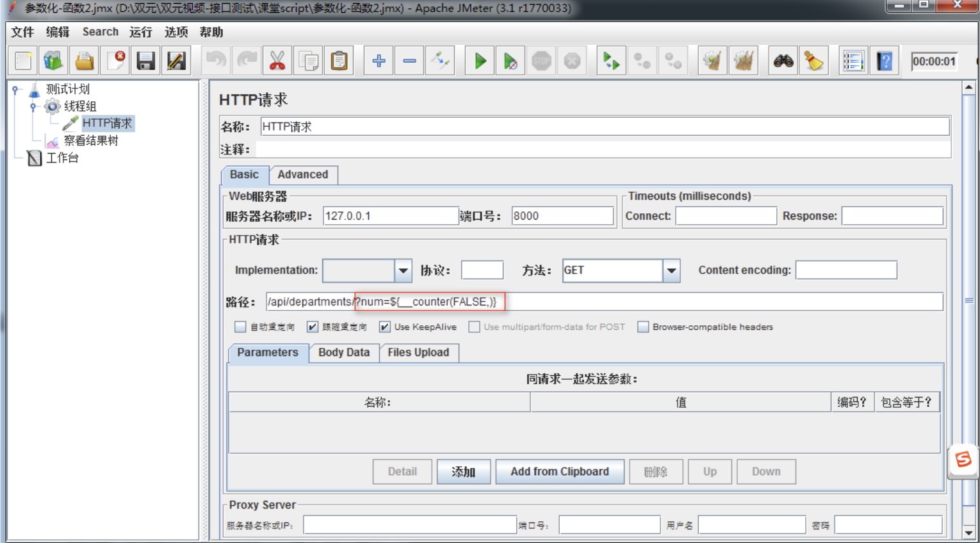This screenshot has height=543, width=980.
Task: Collapse all nodes with minus icon
Action: point(409,61)
